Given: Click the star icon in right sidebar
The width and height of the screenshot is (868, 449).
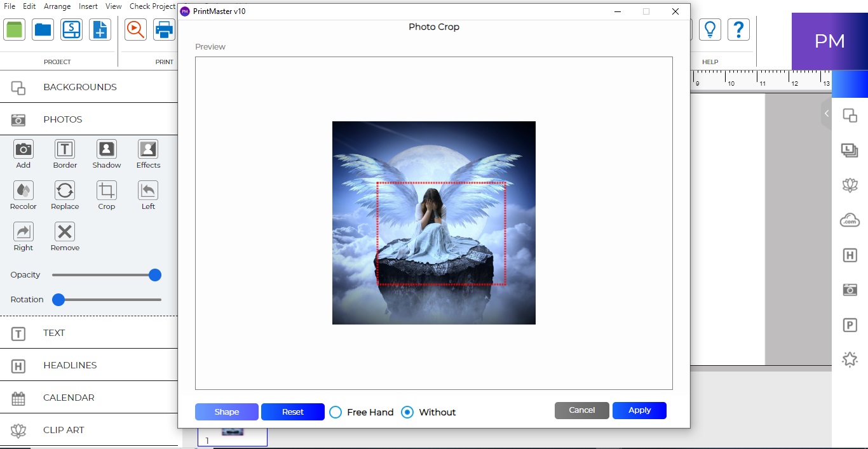Looking at the screenshot, I should [850, 359].
